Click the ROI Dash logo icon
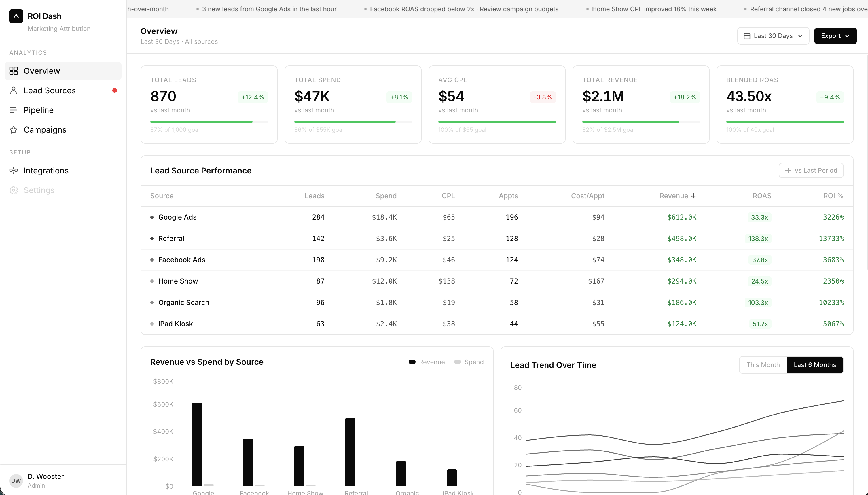Image resolution: width=868 pixels, height=495 pixels. (x=16, y=16)
